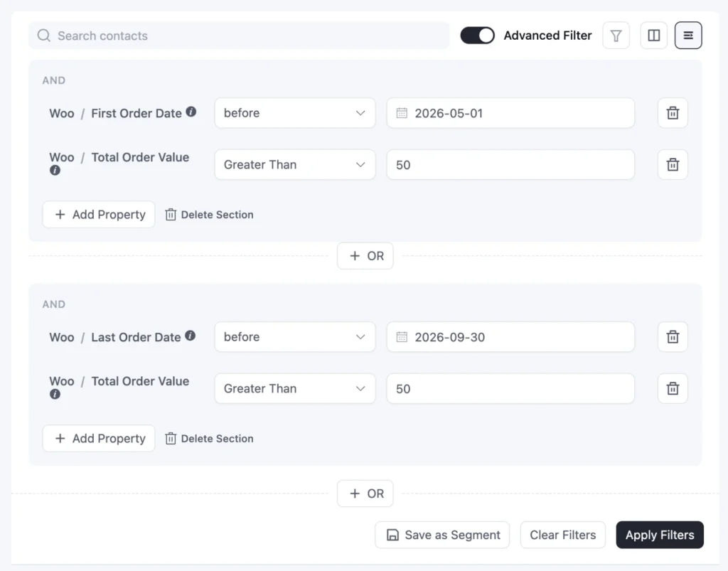Click Delete Section in second section
The width and height of the screenshot is (728, 571).
[210, 438]
